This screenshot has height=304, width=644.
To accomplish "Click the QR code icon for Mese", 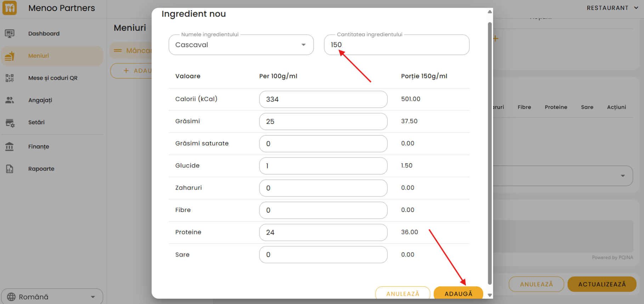I will pos(10,78).
